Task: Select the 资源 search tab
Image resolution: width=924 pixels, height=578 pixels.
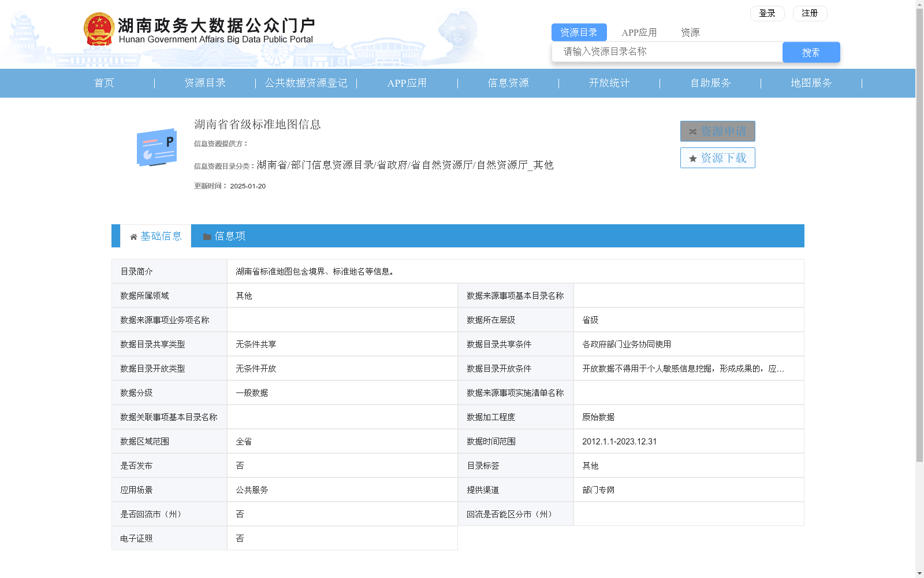Action: pyautogui.click(x=690, y=32)
